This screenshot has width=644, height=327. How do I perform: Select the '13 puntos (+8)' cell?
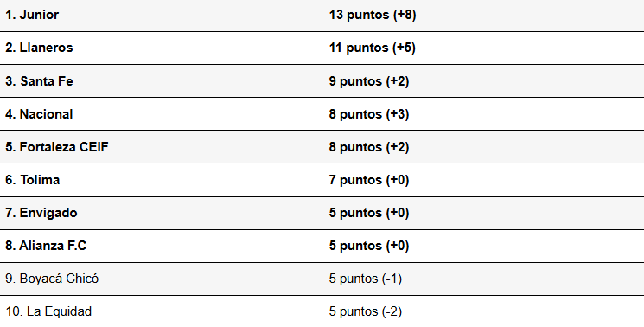point(483,16)
